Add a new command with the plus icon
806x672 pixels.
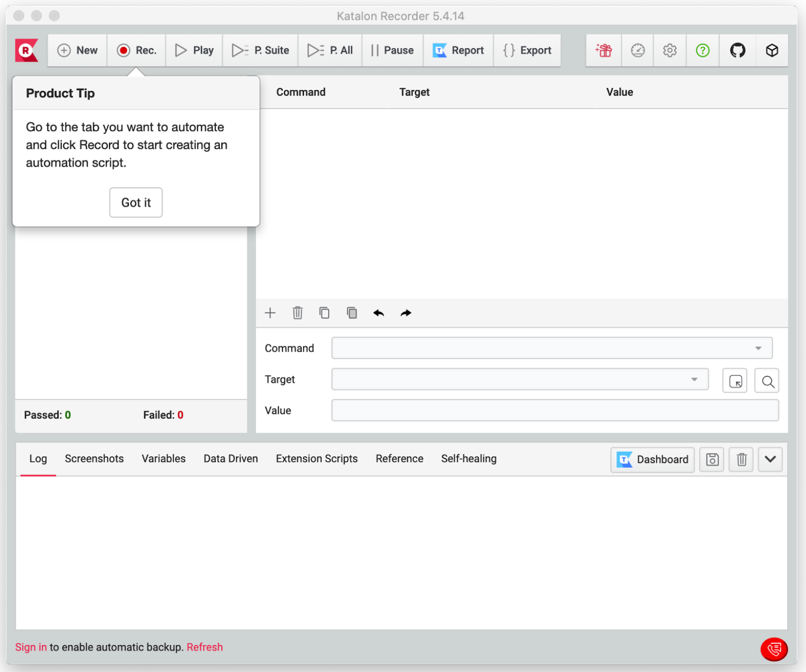270,313
